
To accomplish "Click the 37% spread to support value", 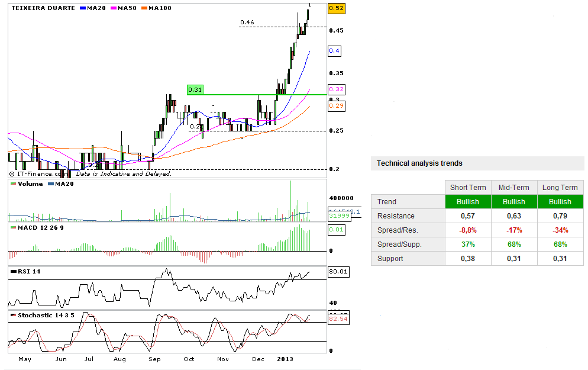I will 468,244.
